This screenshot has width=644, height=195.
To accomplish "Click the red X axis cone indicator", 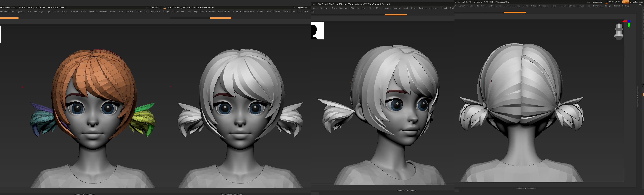I will coord(624,21).
